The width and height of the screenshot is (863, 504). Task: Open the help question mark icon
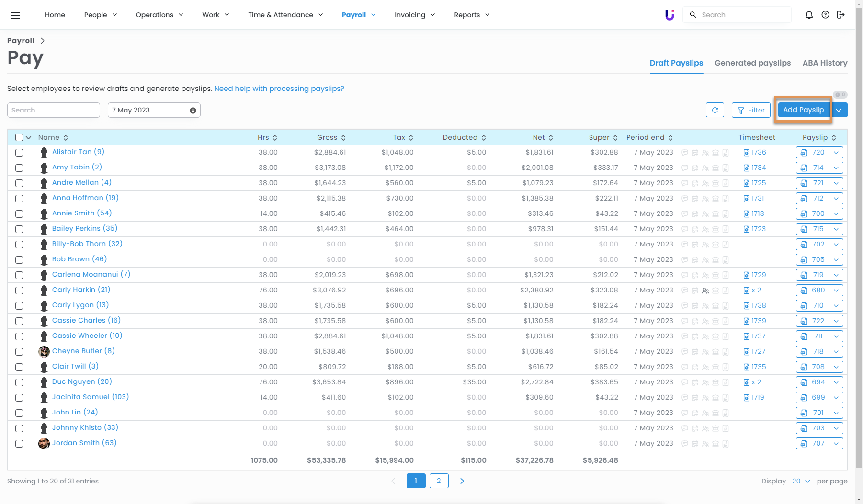[x=825, y=15]
